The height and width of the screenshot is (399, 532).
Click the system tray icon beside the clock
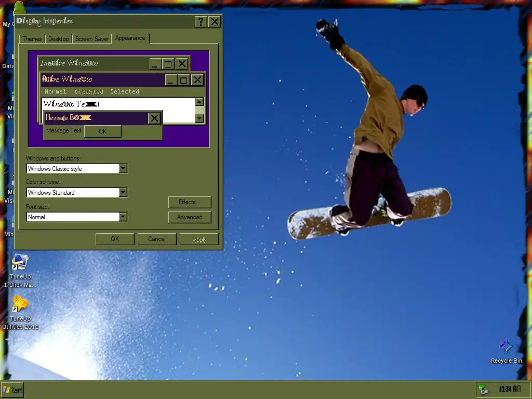click(x=483, y=390)
